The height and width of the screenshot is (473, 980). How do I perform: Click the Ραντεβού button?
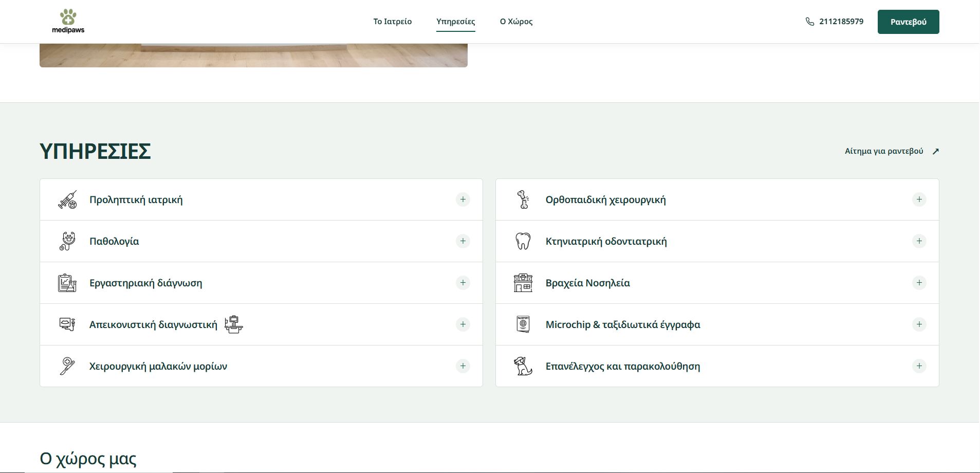pyautogui.click(x=909, y=22)
